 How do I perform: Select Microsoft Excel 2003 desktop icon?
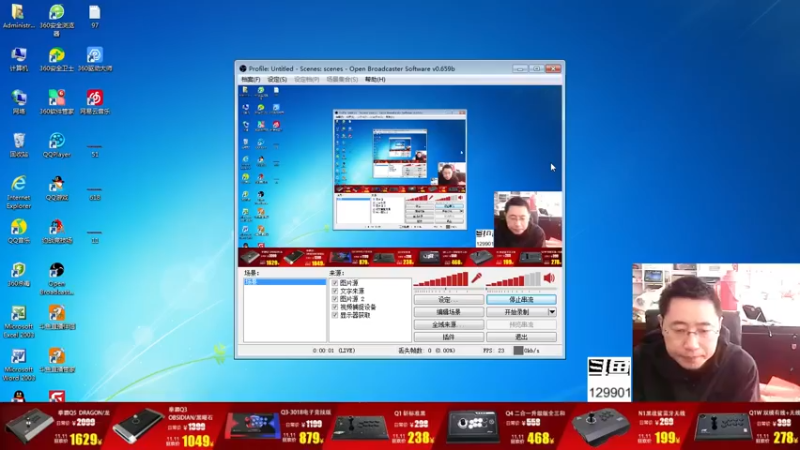point(18,322)
